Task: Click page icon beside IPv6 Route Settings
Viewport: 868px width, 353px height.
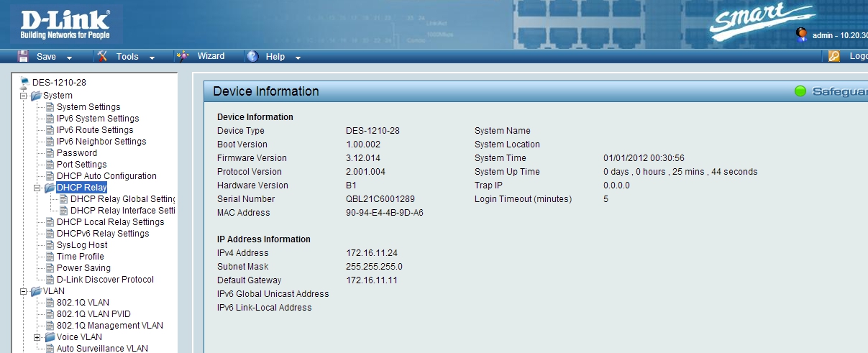Action: pyautogui.click(x=50, y=129)
